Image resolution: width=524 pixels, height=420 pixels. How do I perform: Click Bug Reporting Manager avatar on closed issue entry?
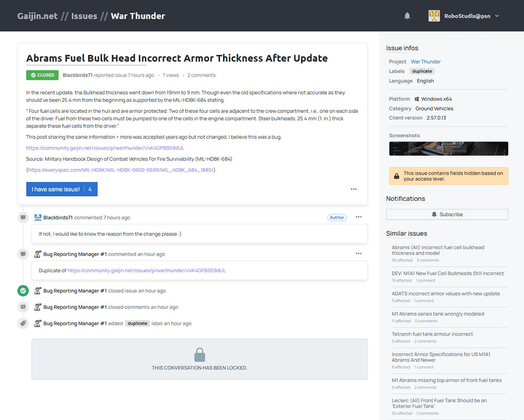coord(38,290)
